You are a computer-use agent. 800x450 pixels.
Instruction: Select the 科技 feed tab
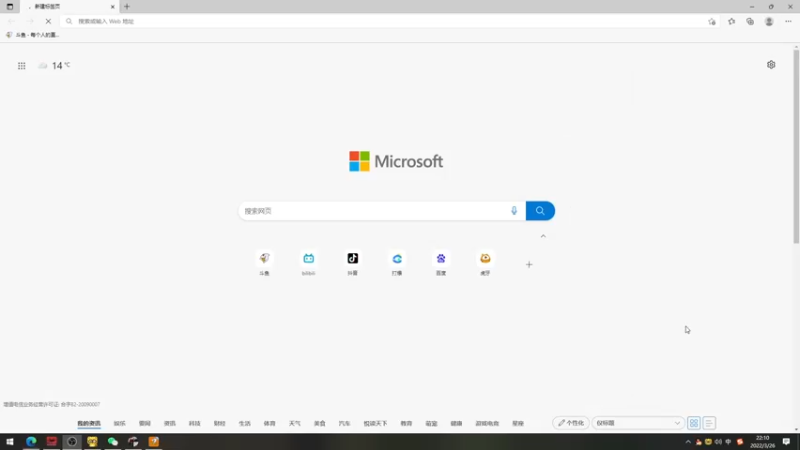(x=194, y=423)
